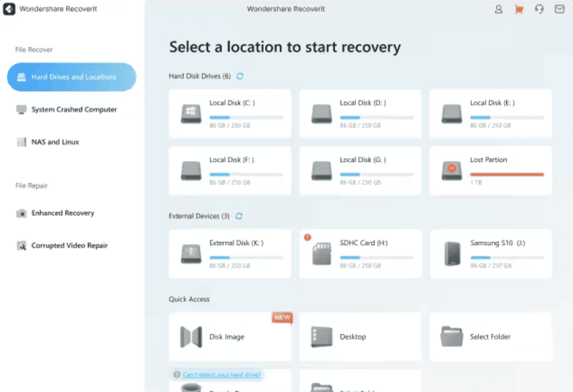
Task: Click the 'Quick Access' heading
Action: [x=189, y=299]
